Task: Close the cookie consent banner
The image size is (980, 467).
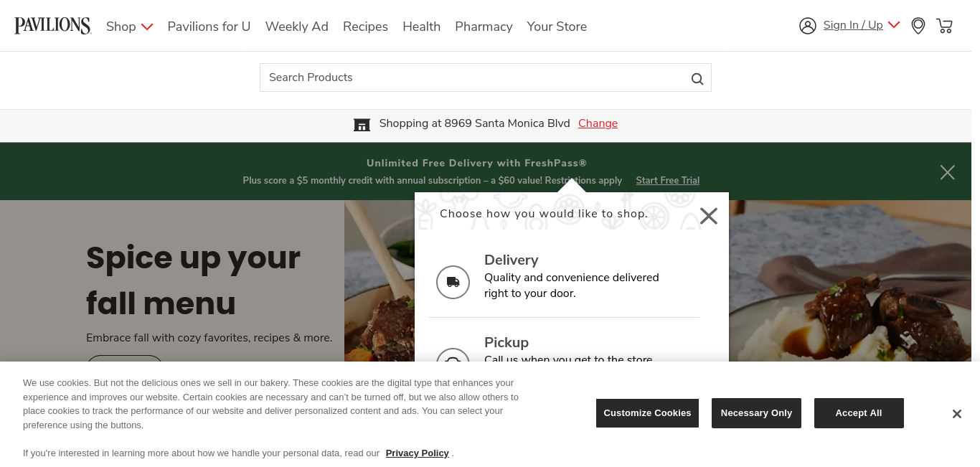Action: pyautogui.click(x=956, y=414)
